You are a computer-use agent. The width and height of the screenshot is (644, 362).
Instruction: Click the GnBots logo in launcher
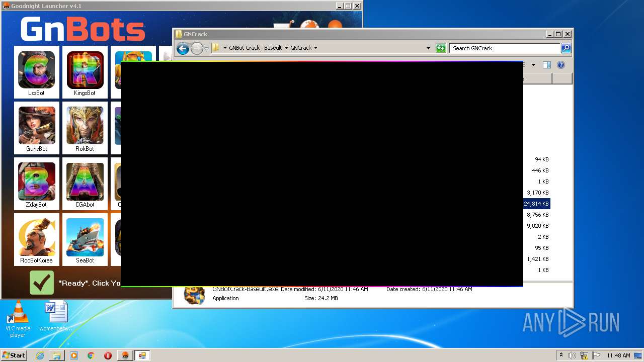click(x=83, y=29)
